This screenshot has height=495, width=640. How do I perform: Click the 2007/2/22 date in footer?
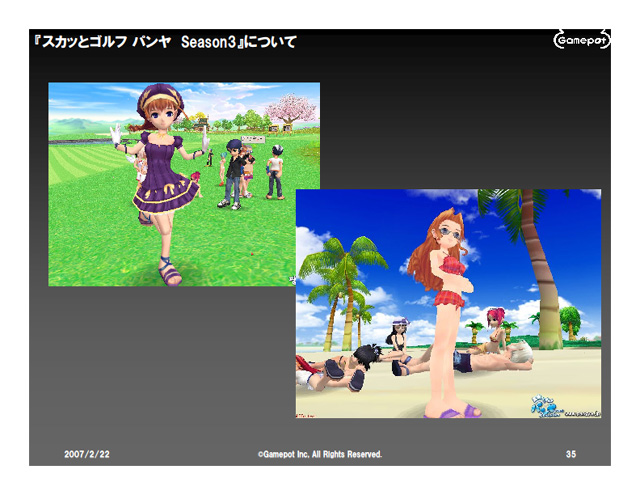(88, 455)
